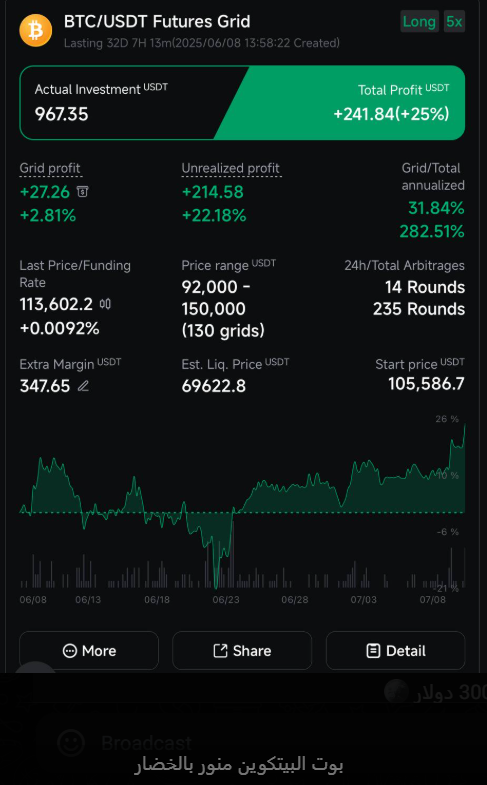Select 14 Rounds arbitrage count
487x785 pixels.
[x=425, y=287]
